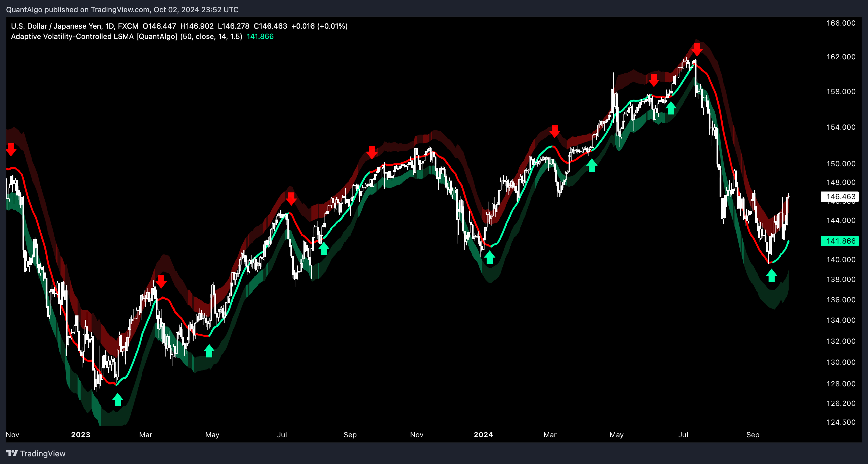Click the red sell arrow at the chart's far-left edge
This screenshot has width=868, height=464.
coord(11,149)
